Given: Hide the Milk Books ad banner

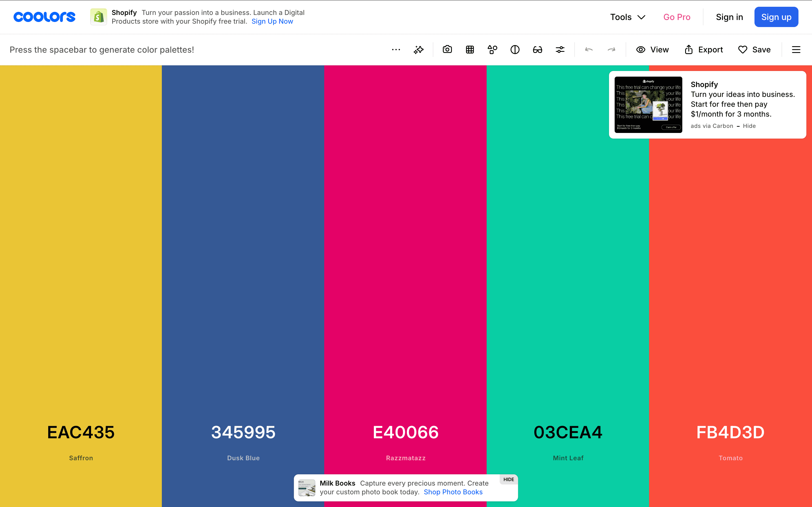Looking at the screenshot, I should (x=509, y=479).
